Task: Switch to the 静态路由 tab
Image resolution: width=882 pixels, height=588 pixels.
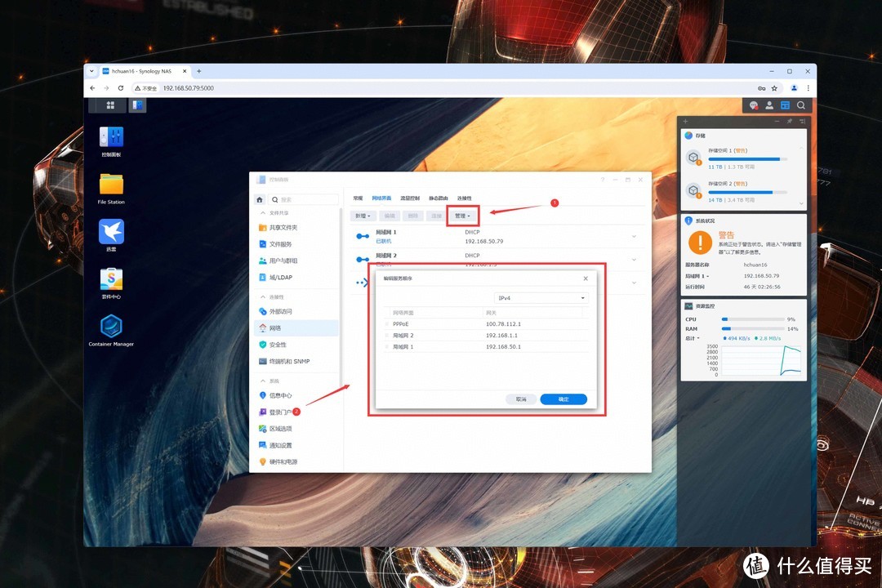Action: point(439,198)
